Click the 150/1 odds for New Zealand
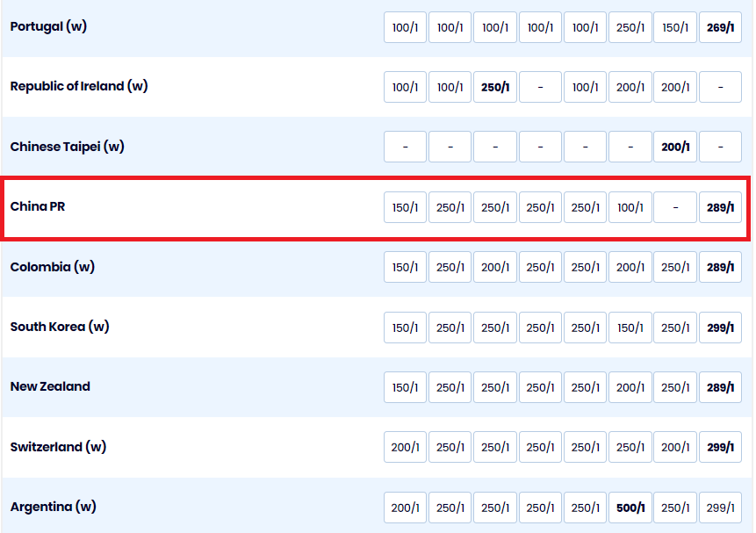 (405, 387)
